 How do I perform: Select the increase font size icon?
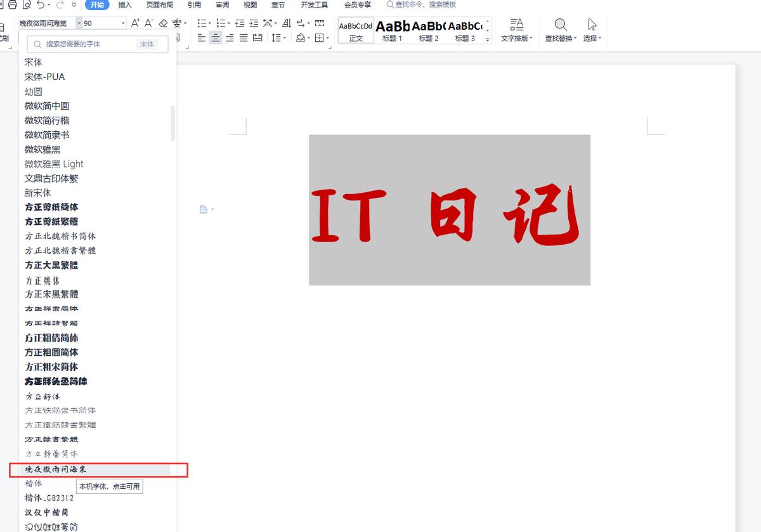(134, 23)
